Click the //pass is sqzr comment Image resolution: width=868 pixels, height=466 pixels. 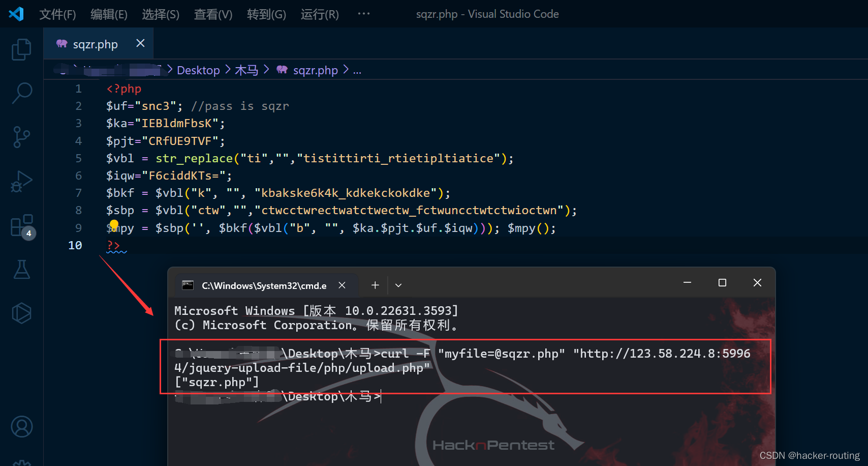[x=240, y=106]
